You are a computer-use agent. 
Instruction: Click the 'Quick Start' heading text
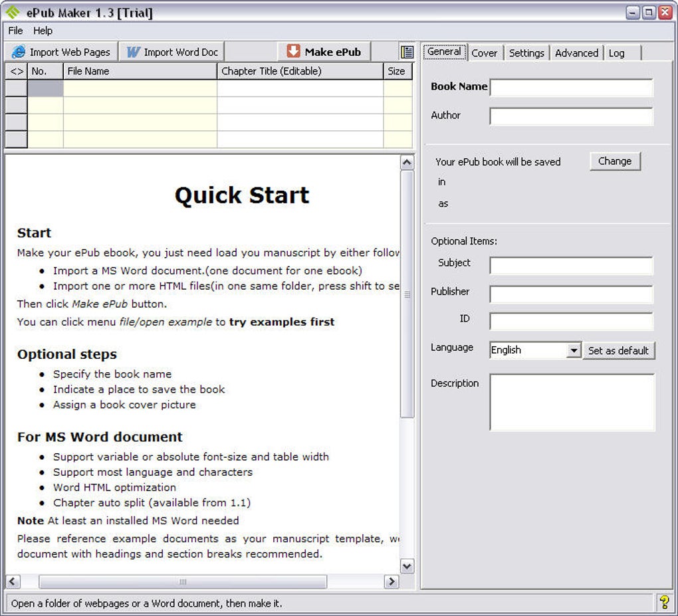[x=242, y=195]
